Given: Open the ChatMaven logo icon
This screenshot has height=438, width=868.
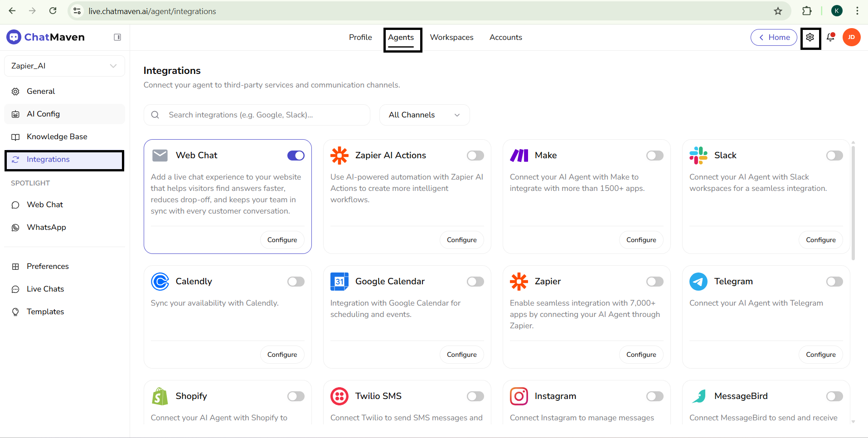Looking at the screenshot, I should 14,37.
